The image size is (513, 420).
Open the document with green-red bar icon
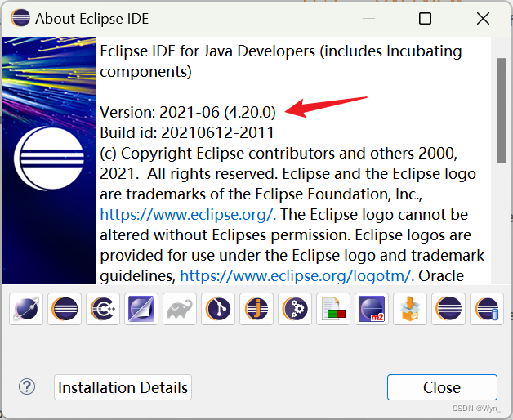pos(333,309)
